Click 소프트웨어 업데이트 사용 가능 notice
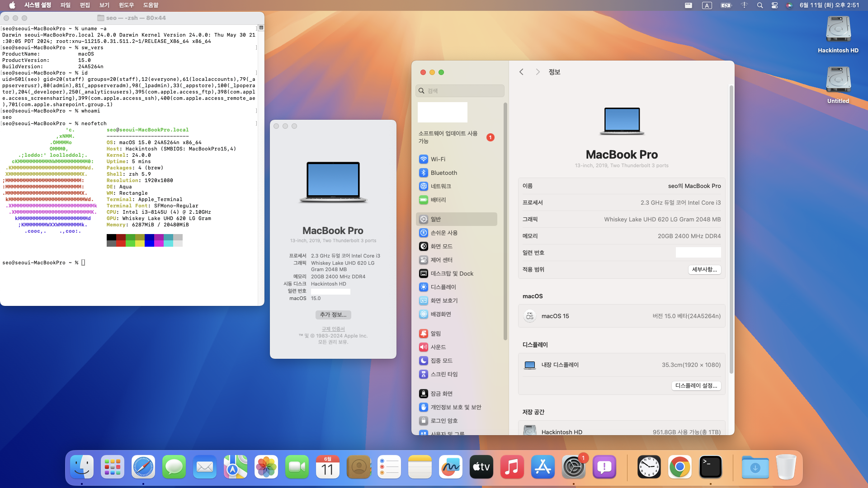The height and width of the screenshot is (488, 868). click(x=457, y=137)
